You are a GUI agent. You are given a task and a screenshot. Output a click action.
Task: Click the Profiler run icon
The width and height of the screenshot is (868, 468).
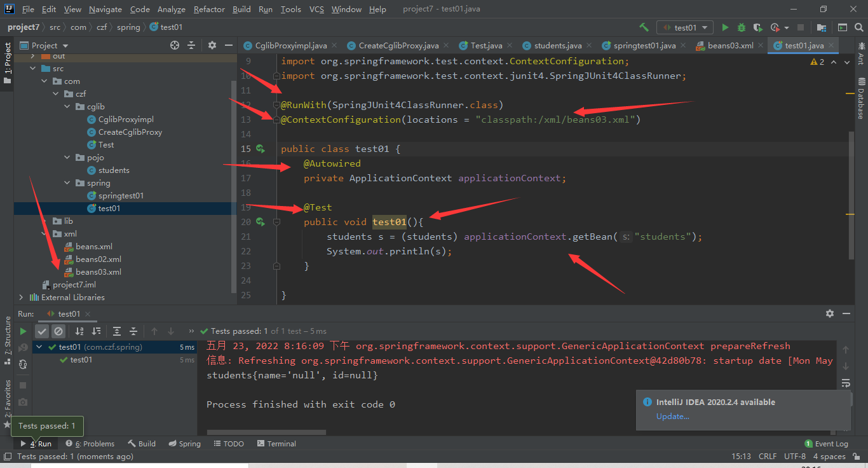coord(775,27)
